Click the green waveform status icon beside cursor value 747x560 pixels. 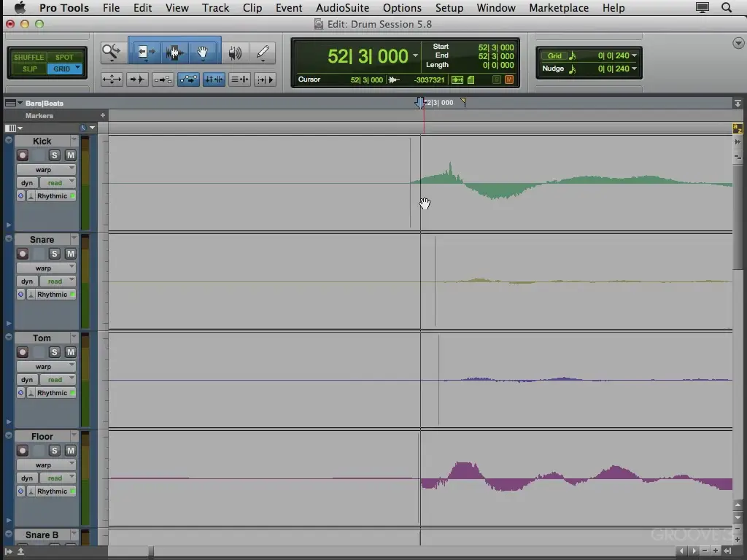457,79
